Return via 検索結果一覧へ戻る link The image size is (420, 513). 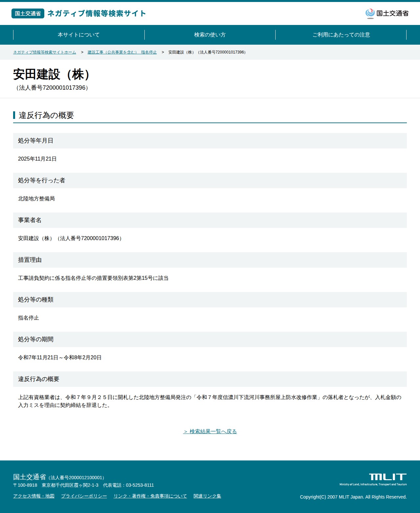pos(210,431)
